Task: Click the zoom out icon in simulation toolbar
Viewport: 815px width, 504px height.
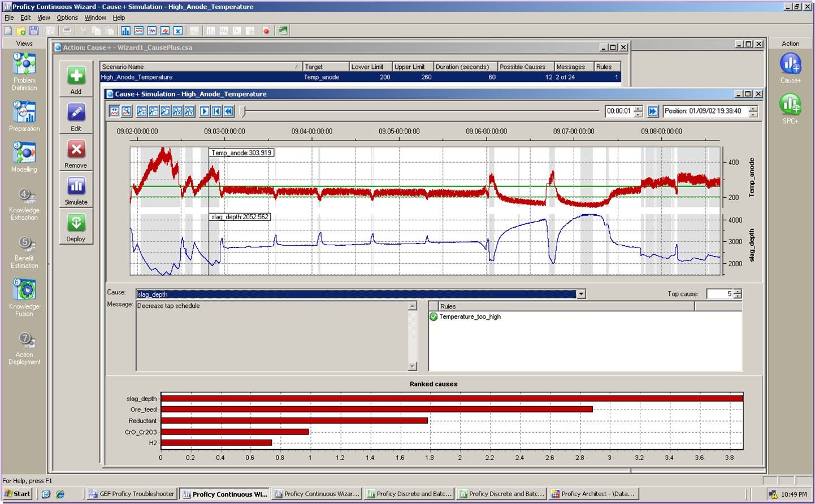Action: coord(154,111)
